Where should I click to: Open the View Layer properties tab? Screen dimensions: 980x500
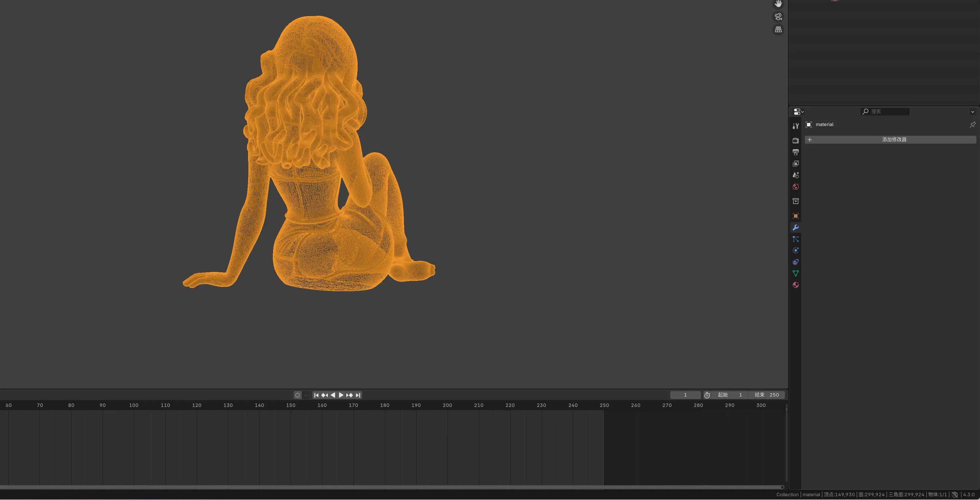pos(795,164)
